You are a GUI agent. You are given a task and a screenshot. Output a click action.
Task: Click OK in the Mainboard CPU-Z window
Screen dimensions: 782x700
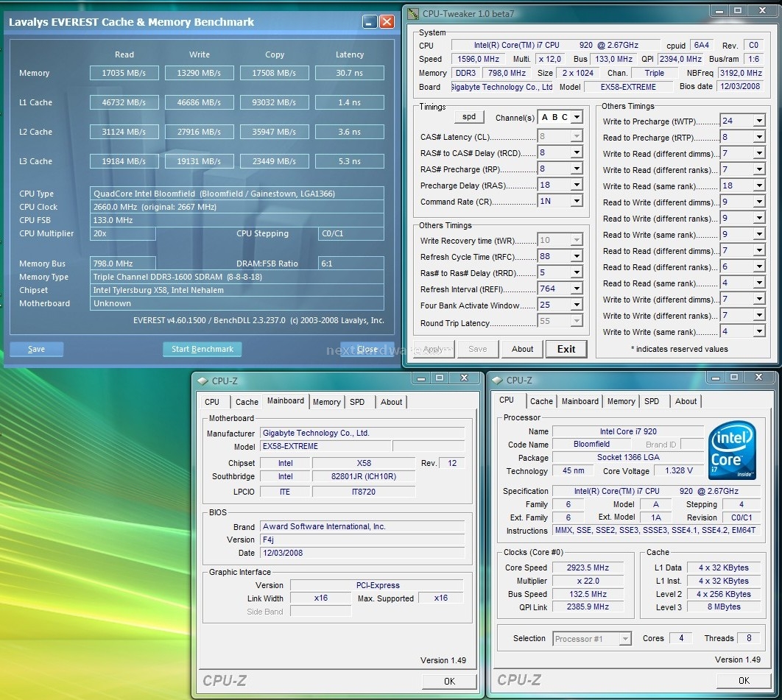pos(449,681)
